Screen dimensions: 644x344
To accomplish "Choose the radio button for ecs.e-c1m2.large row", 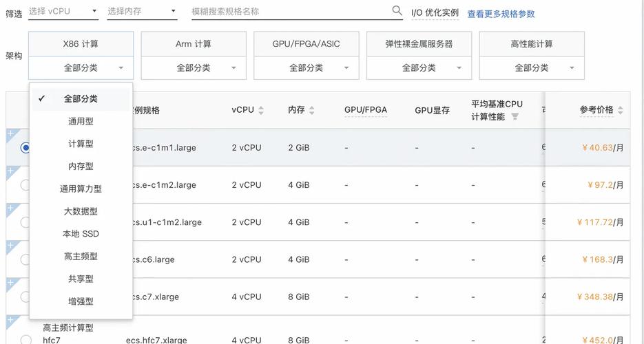I will [x=25, y=185].
